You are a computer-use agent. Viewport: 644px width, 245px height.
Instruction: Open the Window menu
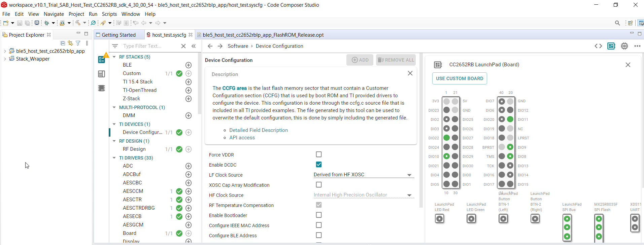click(131, 14)
